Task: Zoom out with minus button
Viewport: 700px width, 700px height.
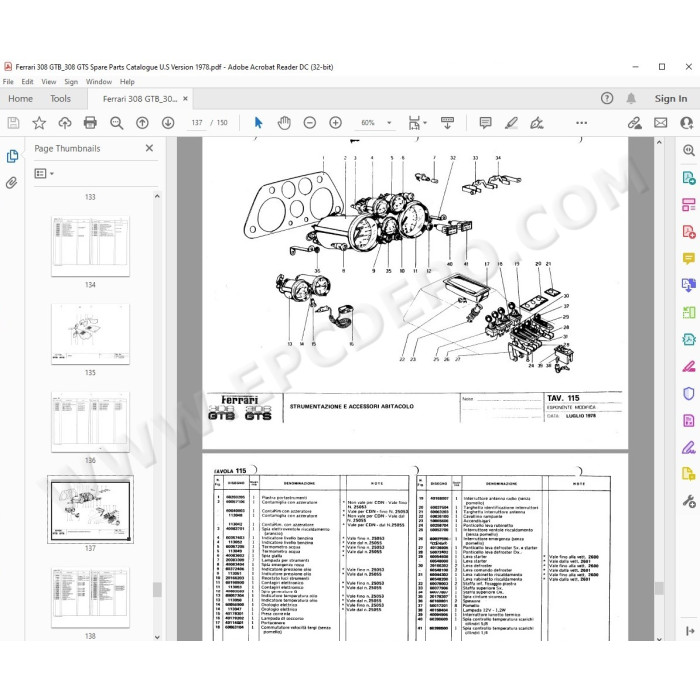Action: [309, 123]
